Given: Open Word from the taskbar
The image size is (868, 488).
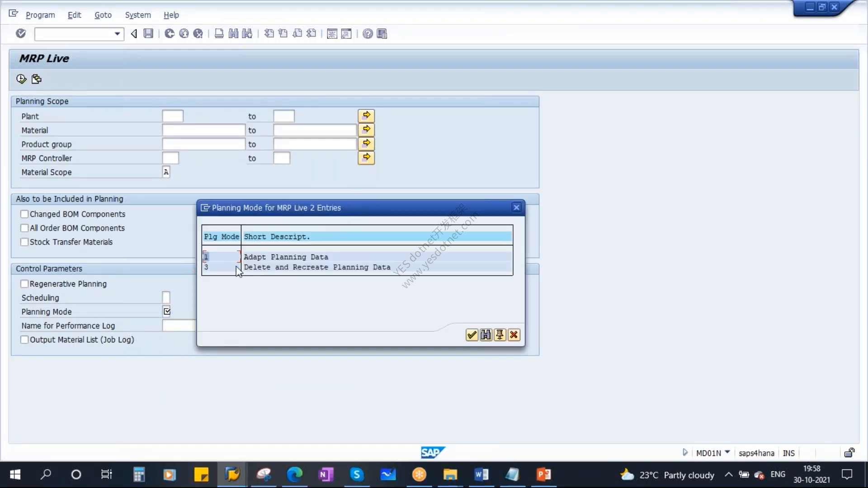Looking at the screenshot, I should pyautogui.click(x=481, y=474).
